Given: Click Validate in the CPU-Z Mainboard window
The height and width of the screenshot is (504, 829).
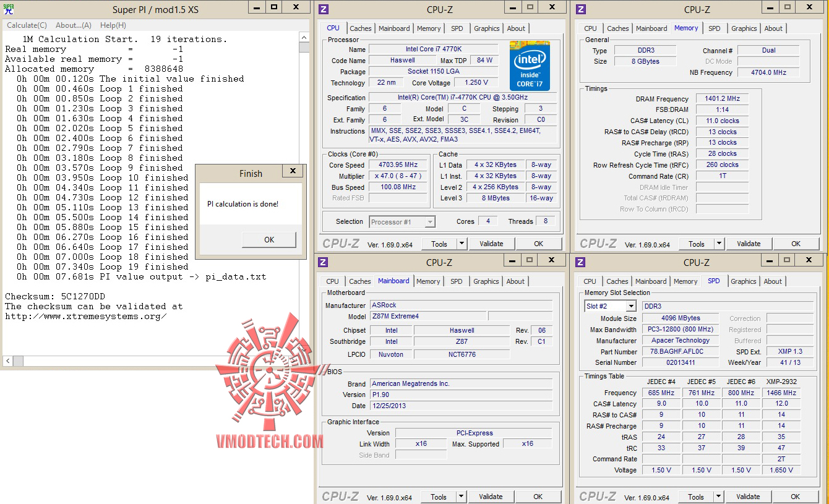Looking at the screenshot, I should pyautogui.click(x=491, y=497).
